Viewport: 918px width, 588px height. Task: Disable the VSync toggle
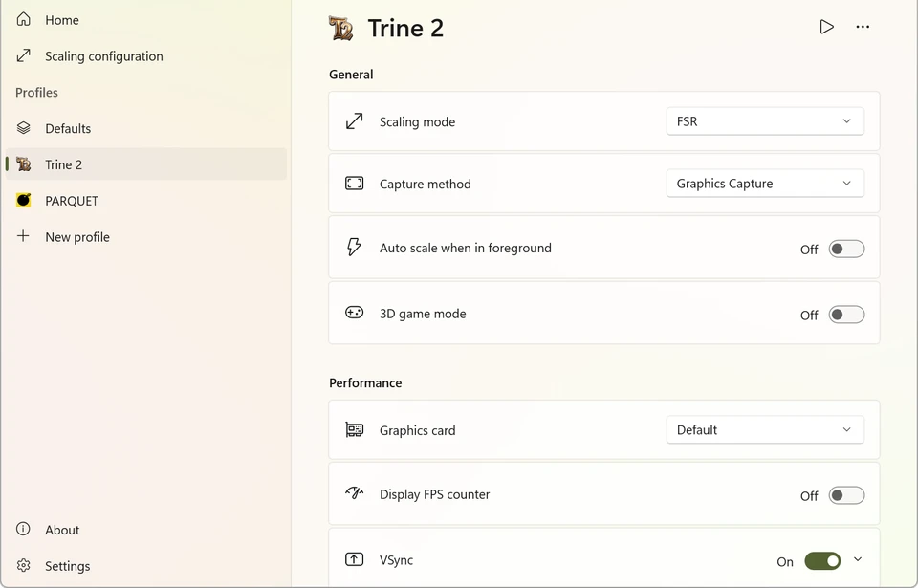(x=822, y=561)
